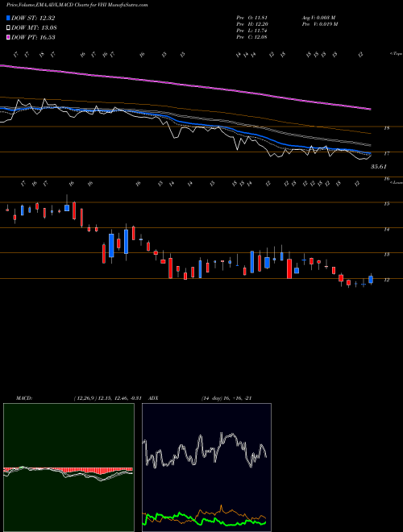Click the 18 price axis label
This screenshot has height=532, width=403.
coord(386,128)
